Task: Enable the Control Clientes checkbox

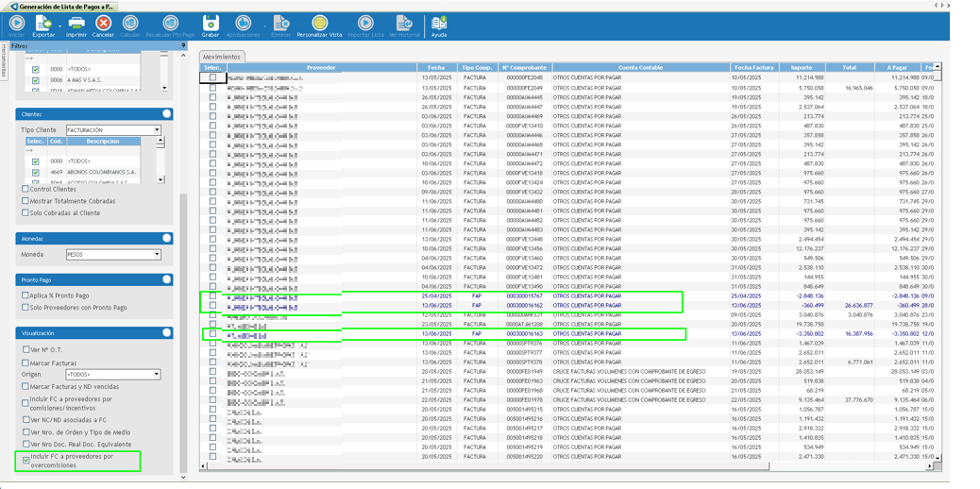Action: [x=25, y=190]
